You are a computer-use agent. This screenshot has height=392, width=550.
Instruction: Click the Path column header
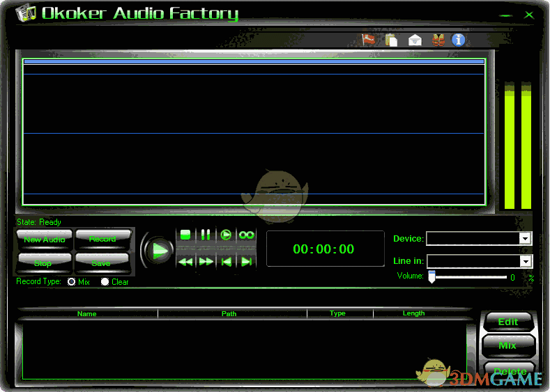pos(229,313)
